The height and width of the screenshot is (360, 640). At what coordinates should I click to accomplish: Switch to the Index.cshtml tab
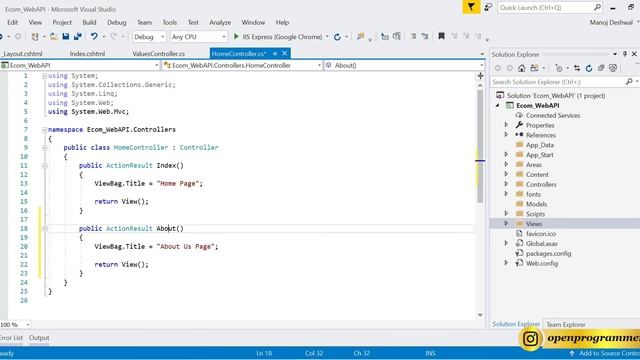(x=87, y=53)
